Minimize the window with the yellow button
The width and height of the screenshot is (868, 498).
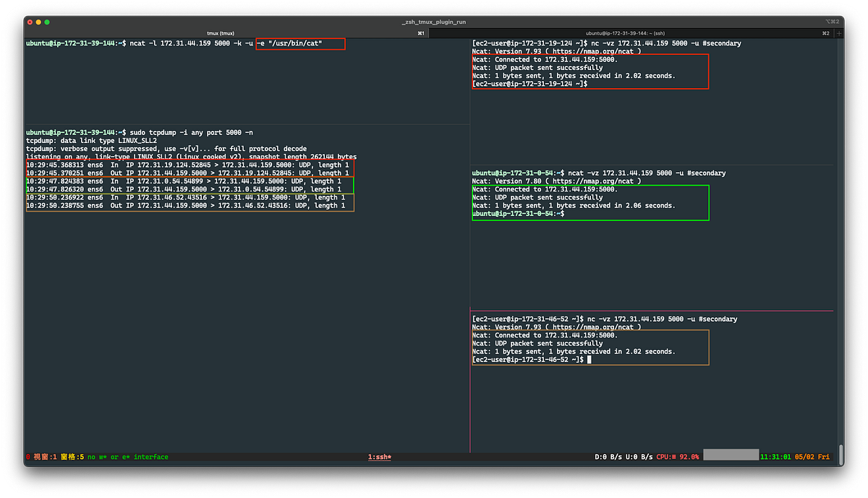point(38,22)
